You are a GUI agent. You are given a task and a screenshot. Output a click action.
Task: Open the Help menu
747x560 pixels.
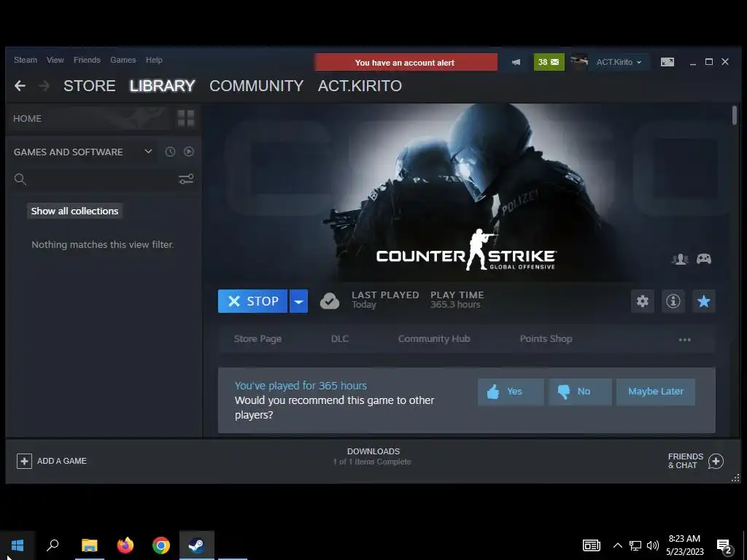154,60
